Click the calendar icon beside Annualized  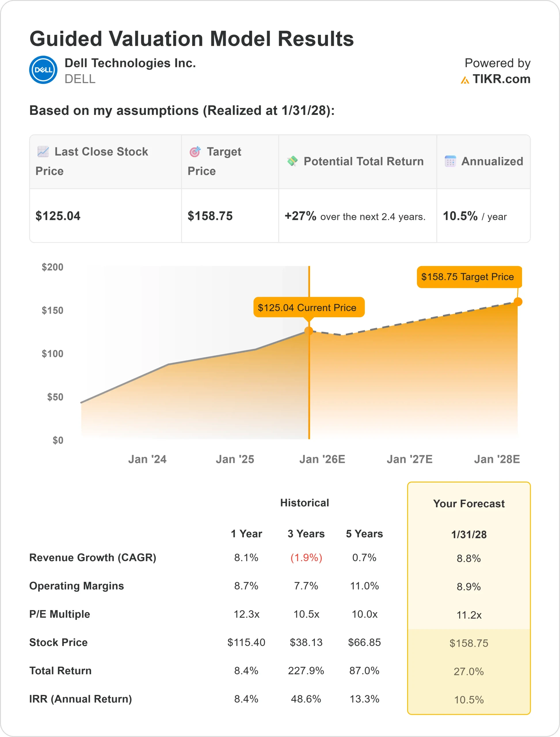tap(450, 161)
